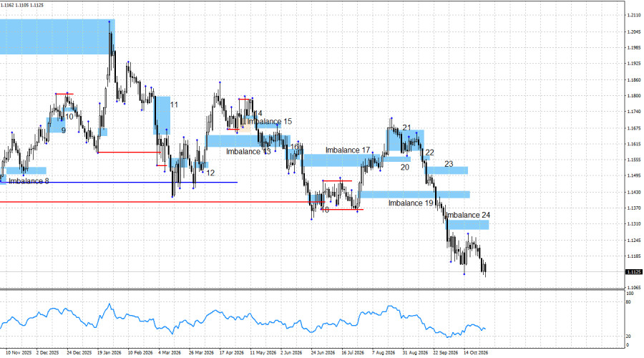Click the 26 Mar 2026 date label
The width and height of the screenshot is (644, 358).
(201, 353)
